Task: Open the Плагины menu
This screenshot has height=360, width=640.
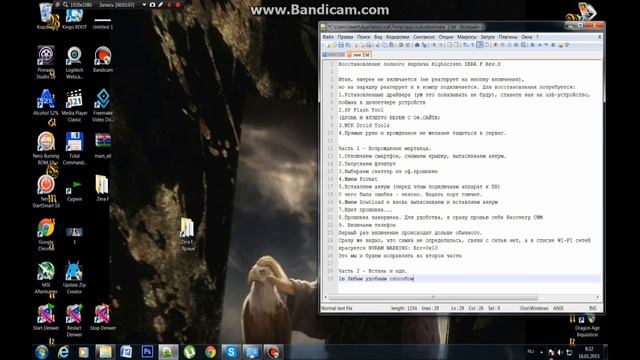Action: click(508, 37)
